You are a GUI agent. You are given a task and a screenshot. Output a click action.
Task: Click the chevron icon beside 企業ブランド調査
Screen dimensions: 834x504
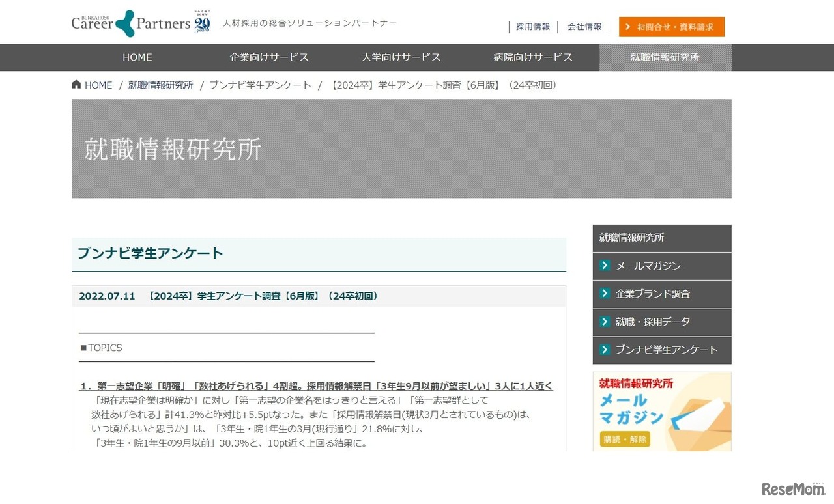tap(604, 294)
